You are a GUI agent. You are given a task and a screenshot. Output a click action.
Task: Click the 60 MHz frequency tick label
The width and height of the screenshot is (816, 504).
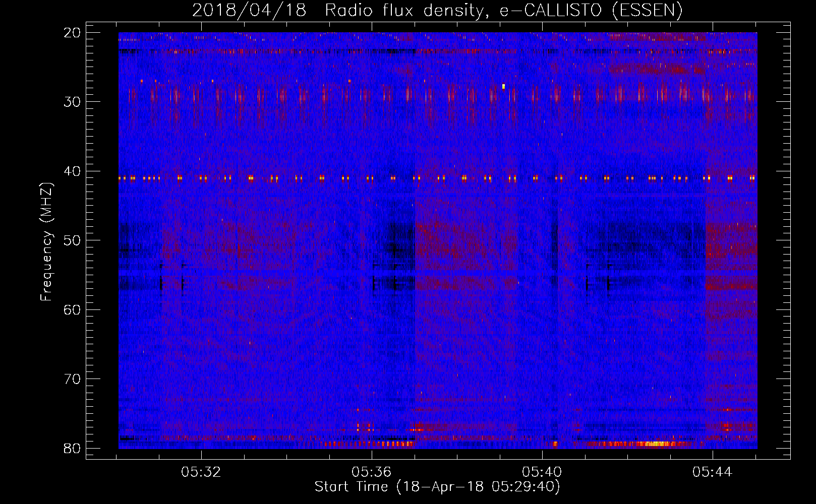[73, 309]
